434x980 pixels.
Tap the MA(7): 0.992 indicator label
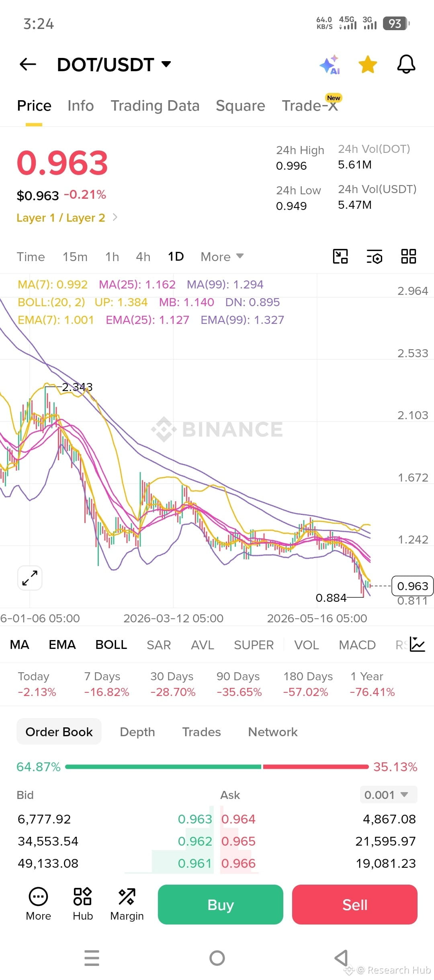click(x=53, y=284)
